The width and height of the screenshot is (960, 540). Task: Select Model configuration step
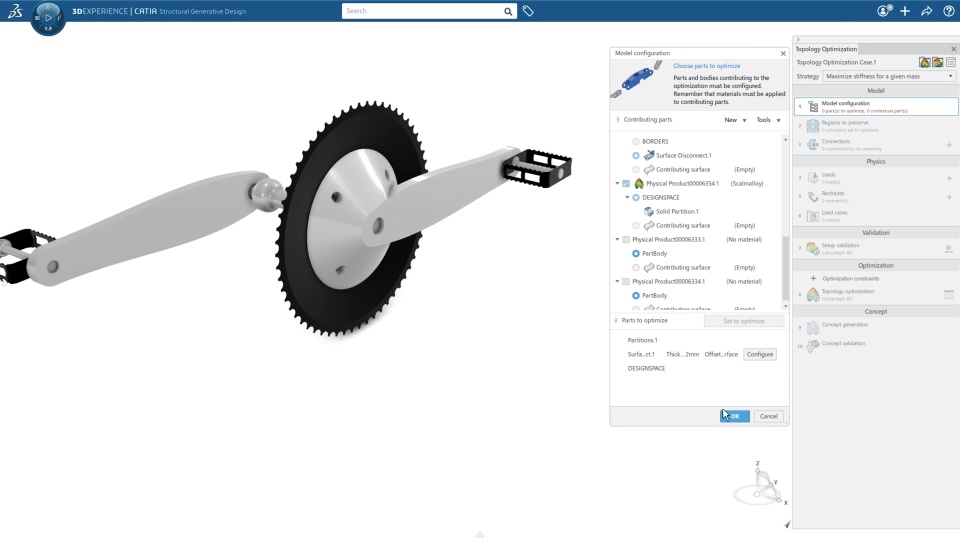pyautogui.click(x=876, y=107)
